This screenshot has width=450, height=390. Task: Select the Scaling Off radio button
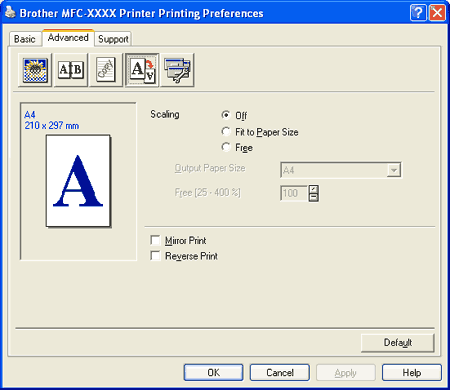(x=226, y=115)
